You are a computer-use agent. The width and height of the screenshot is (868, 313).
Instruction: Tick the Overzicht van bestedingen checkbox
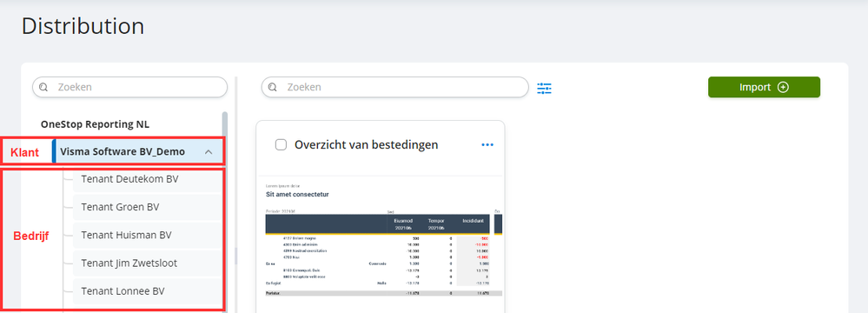[281, 145]
